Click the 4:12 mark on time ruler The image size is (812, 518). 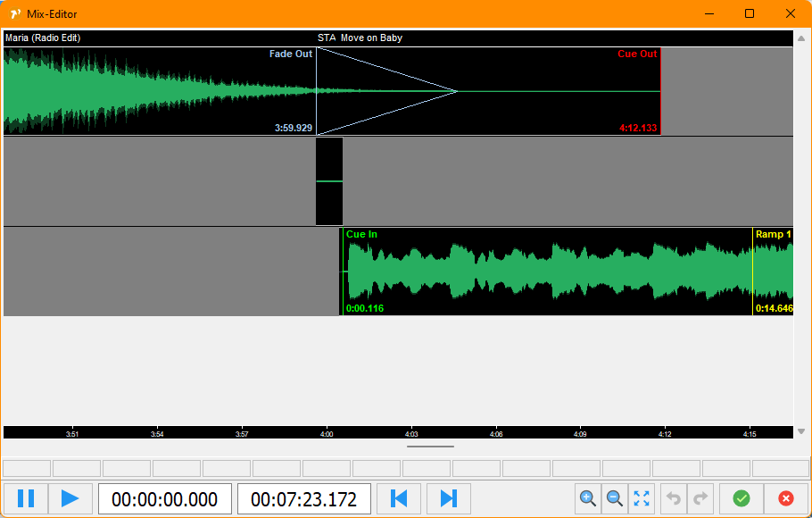[x=665, y=434]
